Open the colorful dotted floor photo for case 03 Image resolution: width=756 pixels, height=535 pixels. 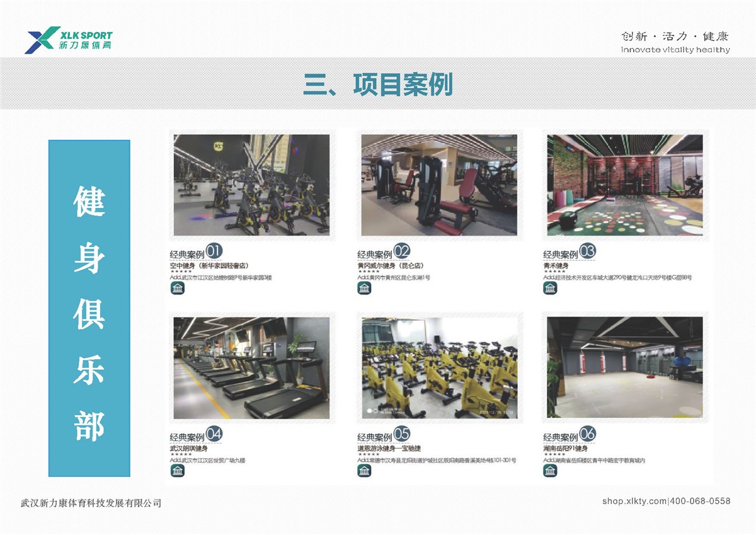[625, 185]
